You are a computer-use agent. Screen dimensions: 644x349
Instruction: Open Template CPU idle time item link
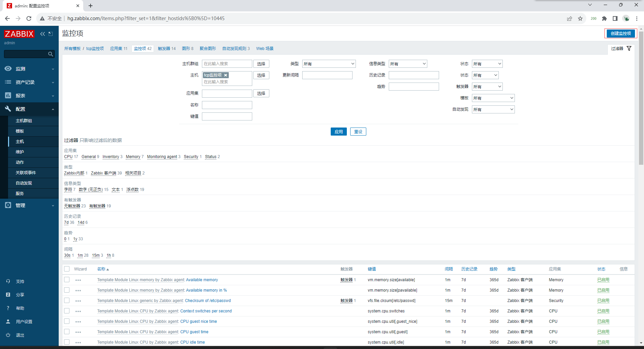pyautogui.click(x=193, y=342)
